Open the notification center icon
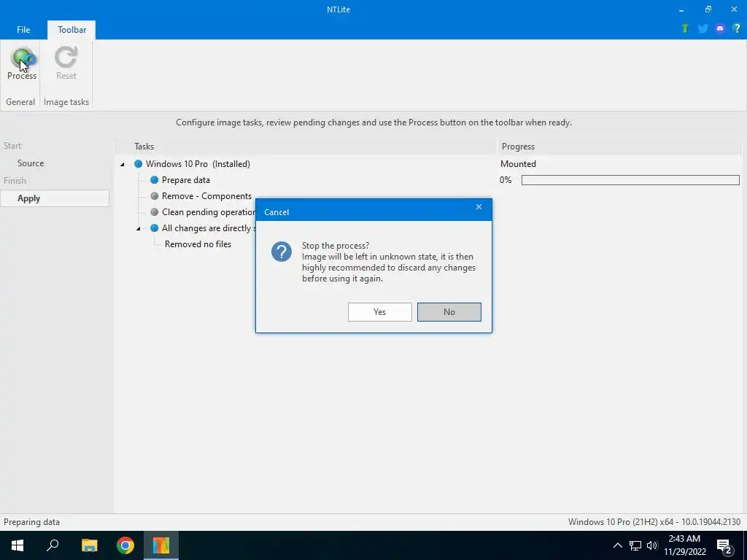 click(724, 546)
